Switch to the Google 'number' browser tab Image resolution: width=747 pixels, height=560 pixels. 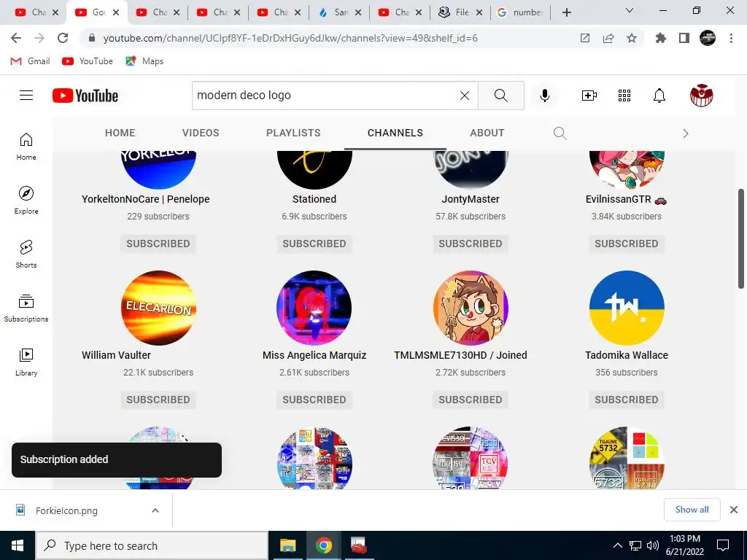tap(520, 12)
